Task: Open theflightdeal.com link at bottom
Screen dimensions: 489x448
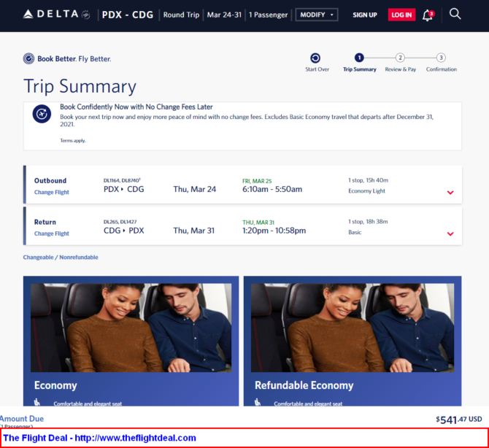Action: tap(135, 438)
